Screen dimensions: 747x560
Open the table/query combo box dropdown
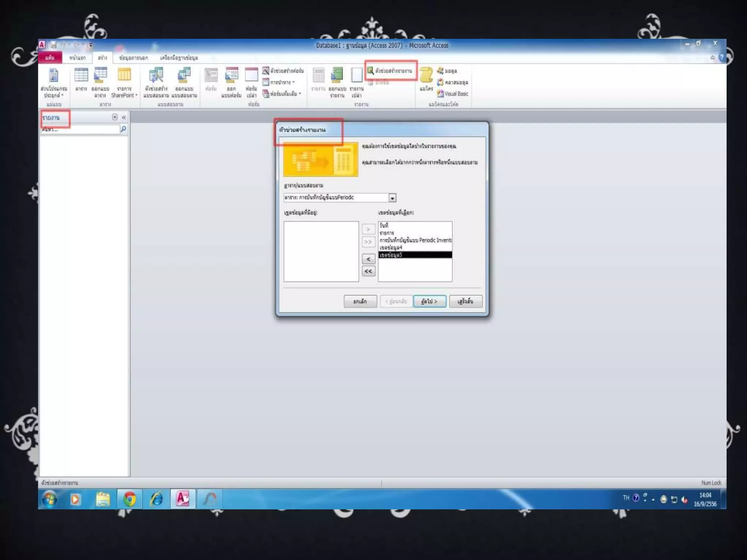coord(392,198)
